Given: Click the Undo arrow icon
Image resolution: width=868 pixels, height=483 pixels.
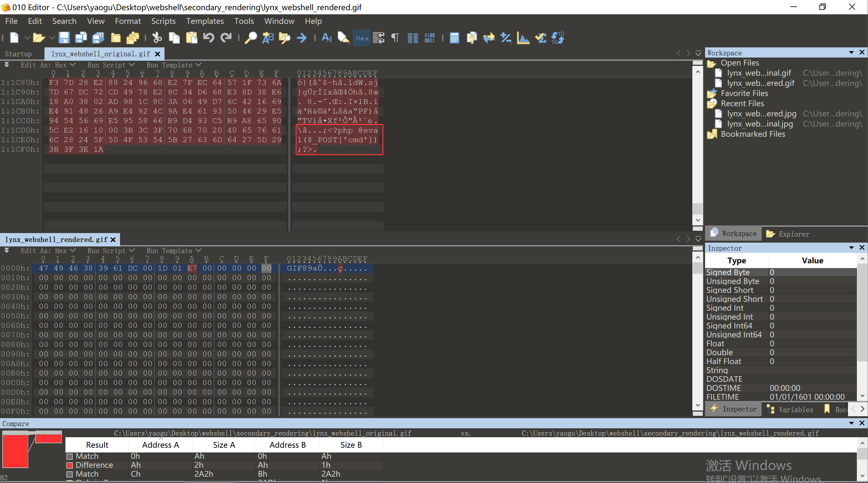Looking at the screenshot, I should (x=209, y=38).
